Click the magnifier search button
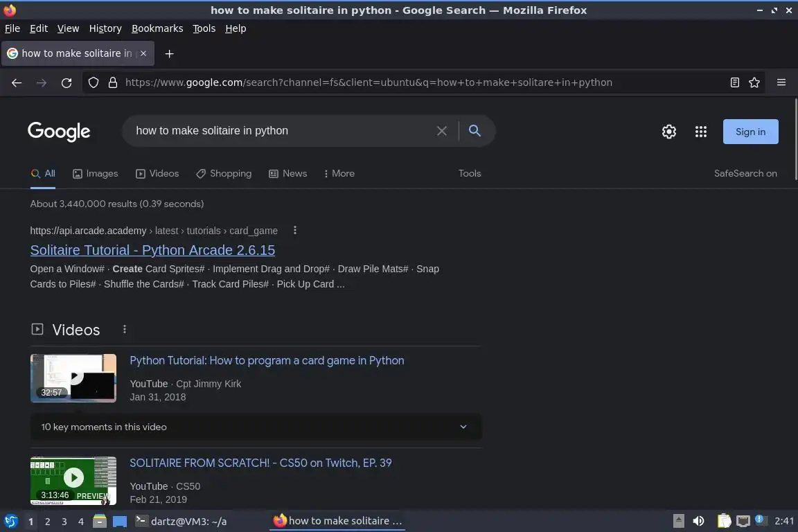 click(475, 131)
